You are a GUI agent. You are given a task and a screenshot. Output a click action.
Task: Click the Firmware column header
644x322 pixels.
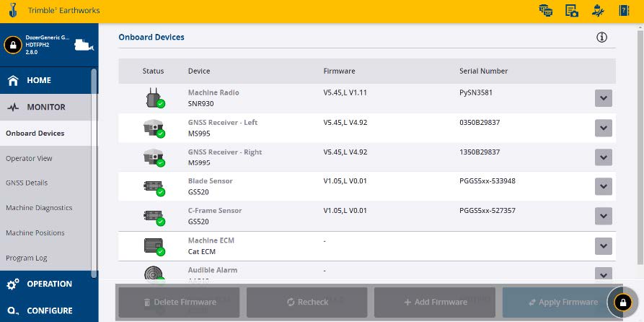[x=339, y=71]
